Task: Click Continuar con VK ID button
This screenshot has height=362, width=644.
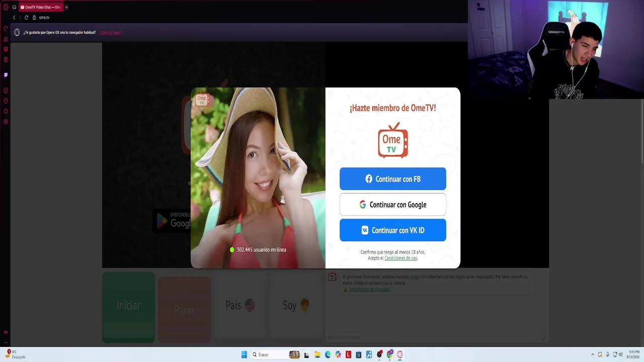Action: click(x=393, y=230)
